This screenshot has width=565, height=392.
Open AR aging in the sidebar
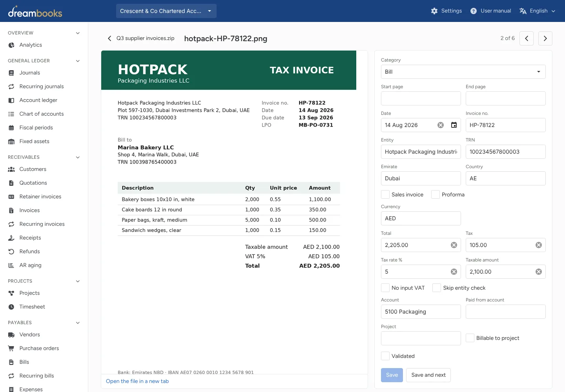pyautogui.click(x=31, y=265)
